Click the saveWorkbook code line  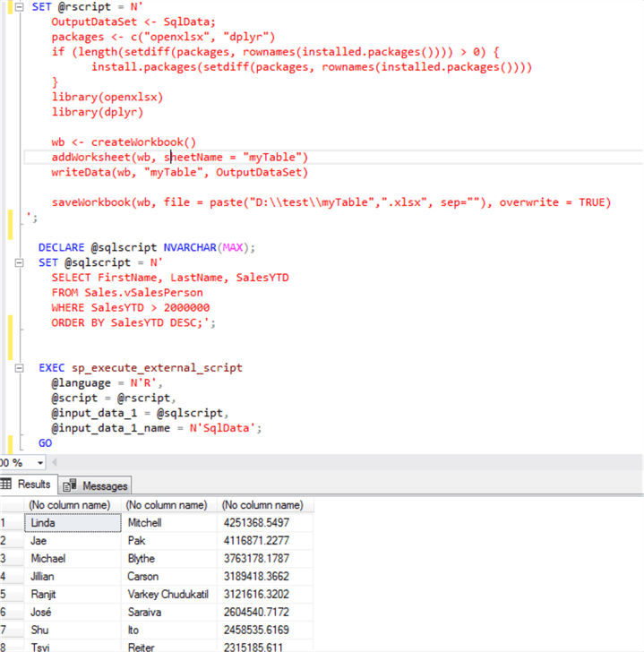331,202
